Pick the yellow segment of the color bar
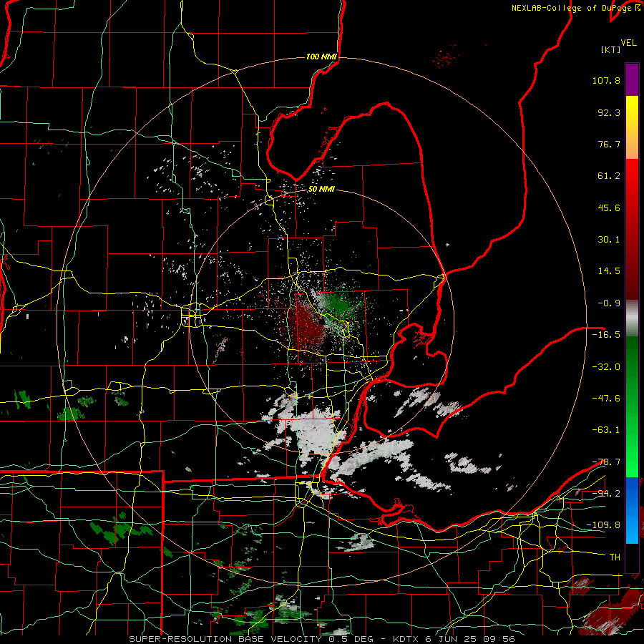The height and width of the screenshot is (644, 644). pyautogui.click(x=632, y=110)
